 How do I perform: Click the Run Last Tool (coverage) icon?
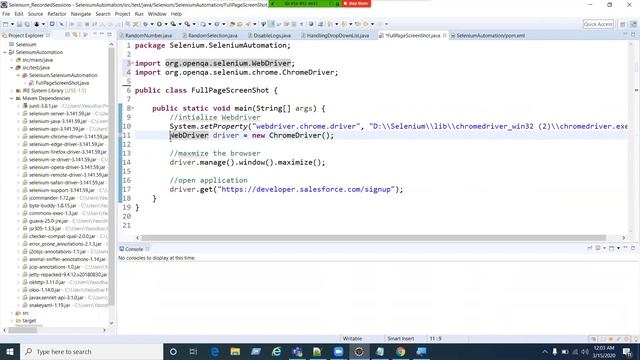(x=173, y=24)
